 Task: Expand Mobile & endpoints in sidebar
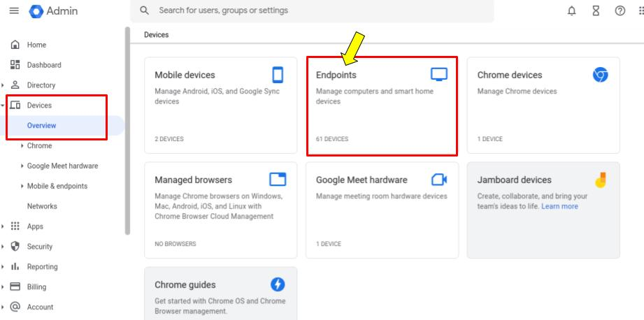(22, 186)
